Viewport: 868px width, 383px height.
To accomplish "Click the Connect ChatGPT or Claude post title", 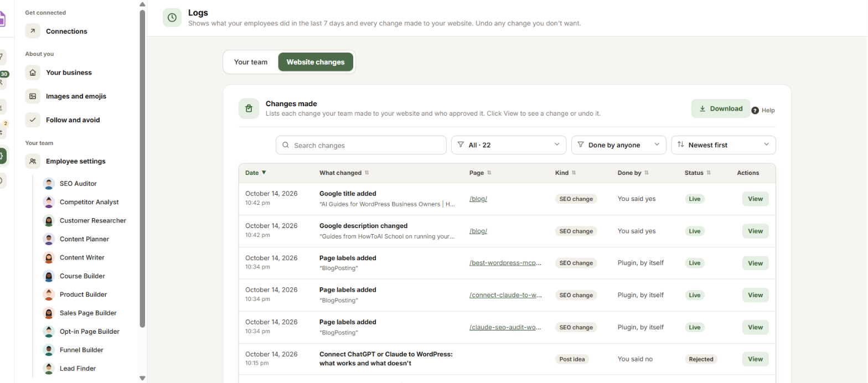I will point(386,359).
